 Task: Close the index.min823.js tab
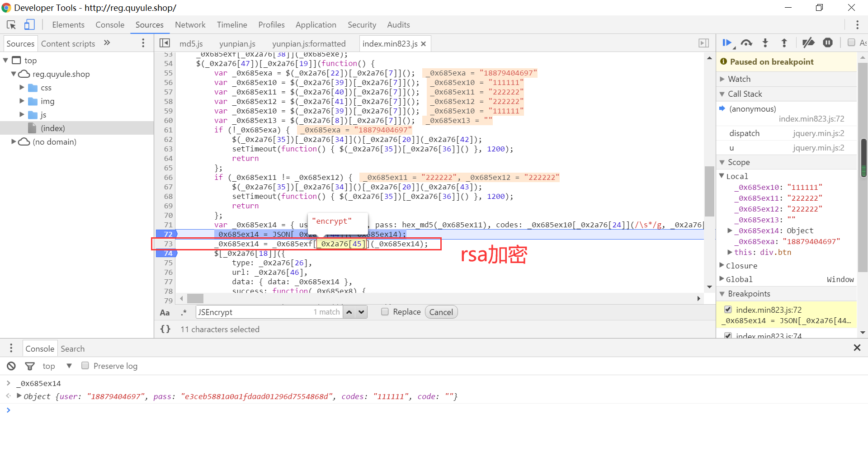pyautogui.click(x=424, y=44)
